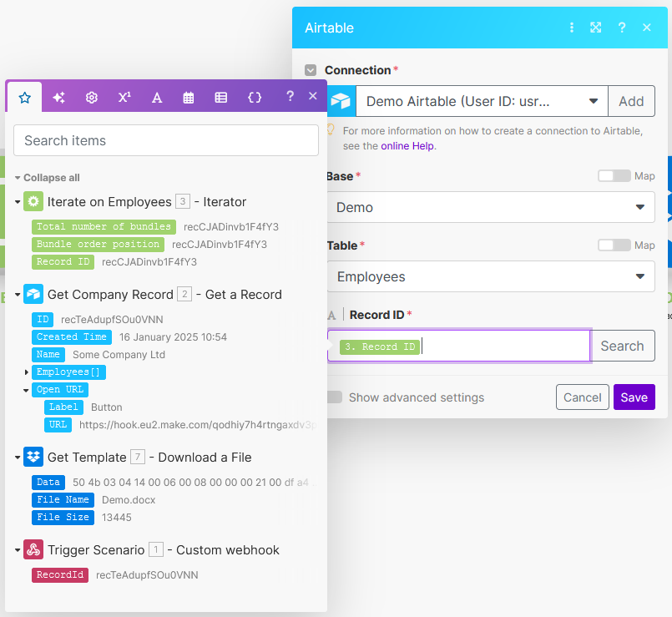Insert Bundle order position variable
The image size is (672, 617).
[x=98, y=244]
